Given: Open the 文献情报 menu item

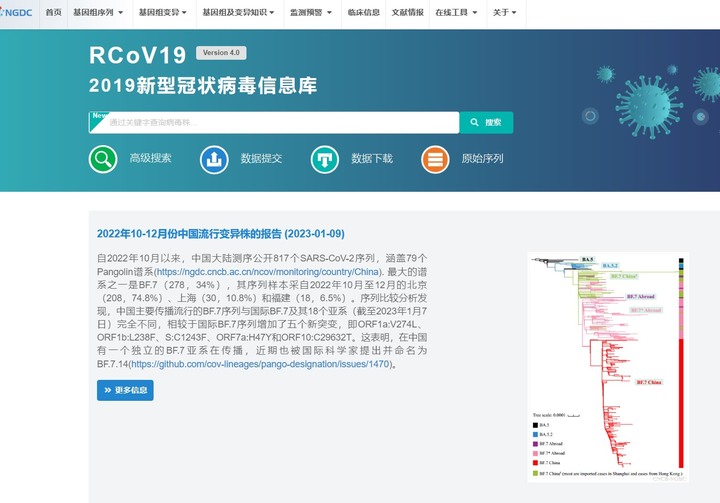Looking at the screenshot, I should click(407, 12).
